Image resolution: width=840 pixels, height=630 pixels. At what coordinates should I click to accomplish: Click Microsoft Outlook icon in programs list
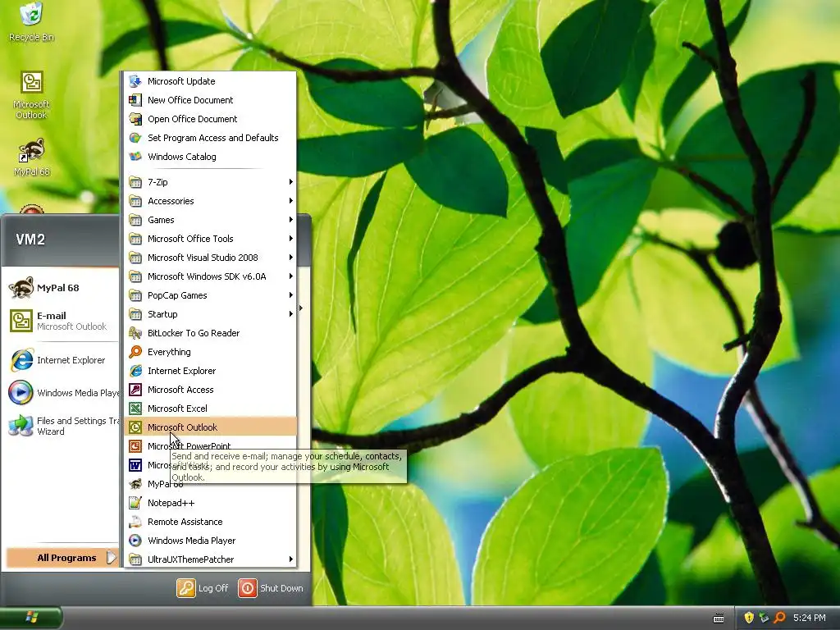tap(135, 427)
